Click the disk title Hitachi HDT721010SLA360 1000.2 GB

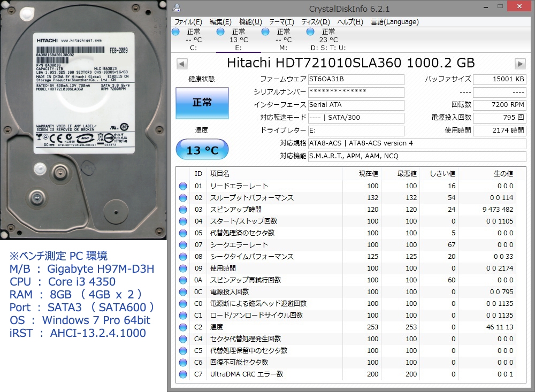351,63
